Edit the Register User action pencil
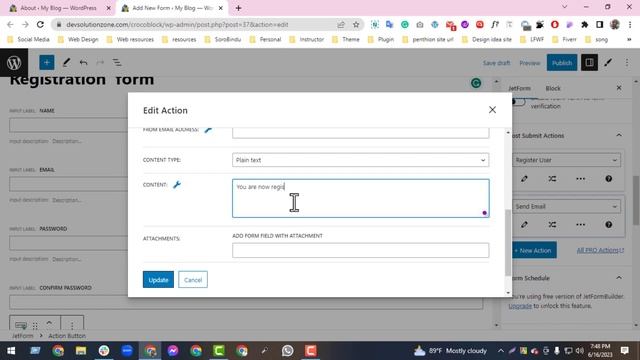640x360 pixels. 524,179
